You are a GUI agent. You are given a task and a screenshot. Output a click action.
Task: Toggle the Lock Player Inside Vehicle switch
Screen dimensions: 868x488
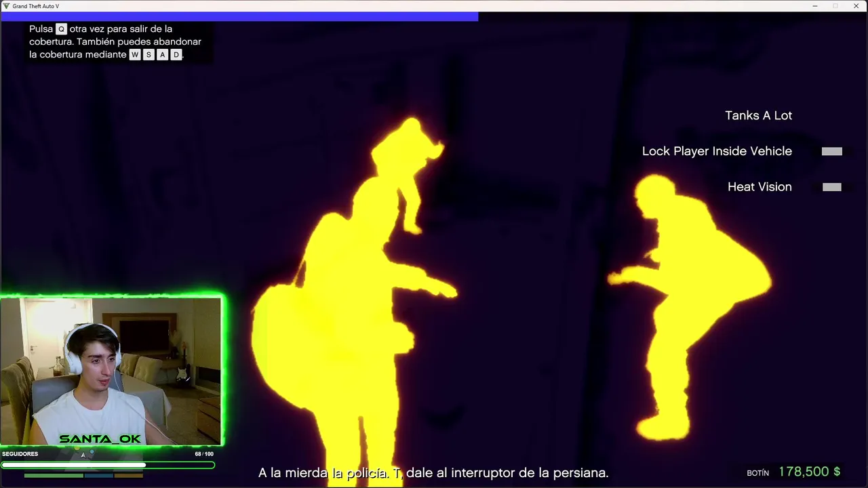(x=831, y=151)
